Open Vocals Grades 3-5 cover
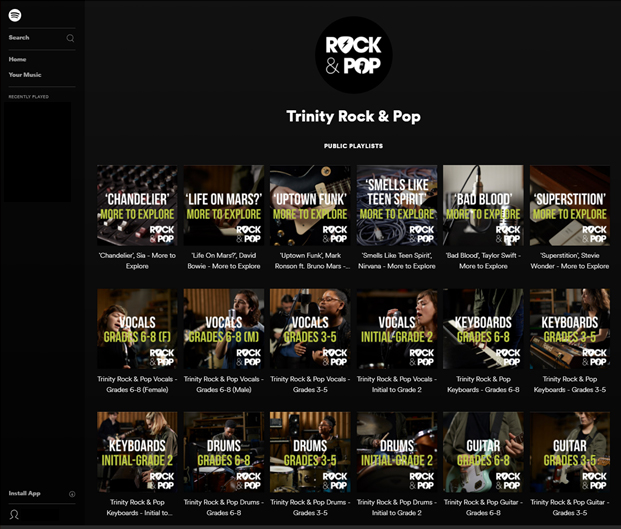 point(310,329)
